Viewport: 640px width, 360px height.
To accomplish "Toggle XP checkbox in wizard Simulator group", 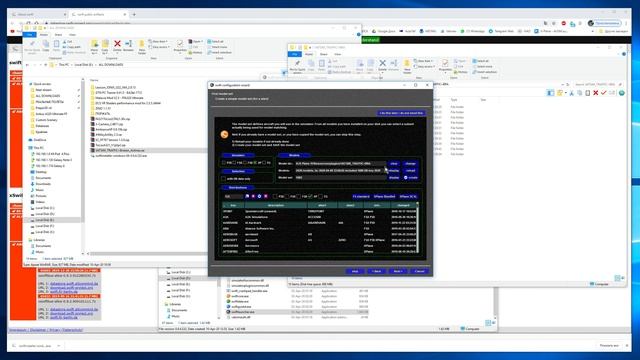I will tap(255, 162).
